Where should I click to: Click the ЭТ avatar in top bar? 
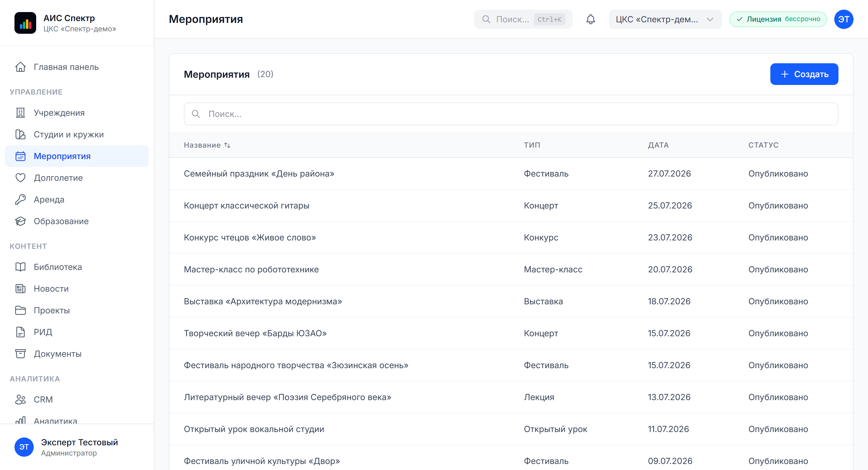pyautogui.click(x=843, y=19)
